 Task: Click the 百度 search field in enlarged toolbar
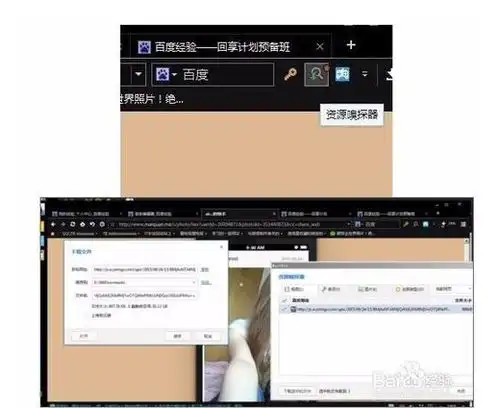(x=227, y=74)
